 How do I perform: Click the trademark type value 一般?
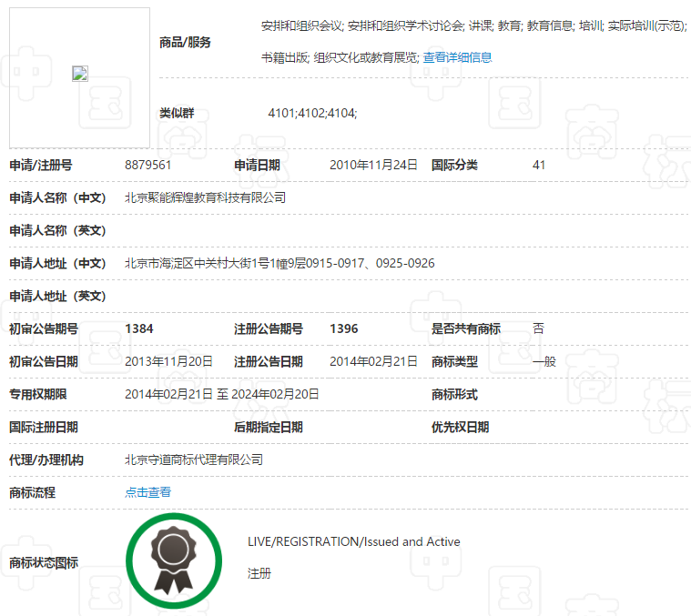point(544,361)
